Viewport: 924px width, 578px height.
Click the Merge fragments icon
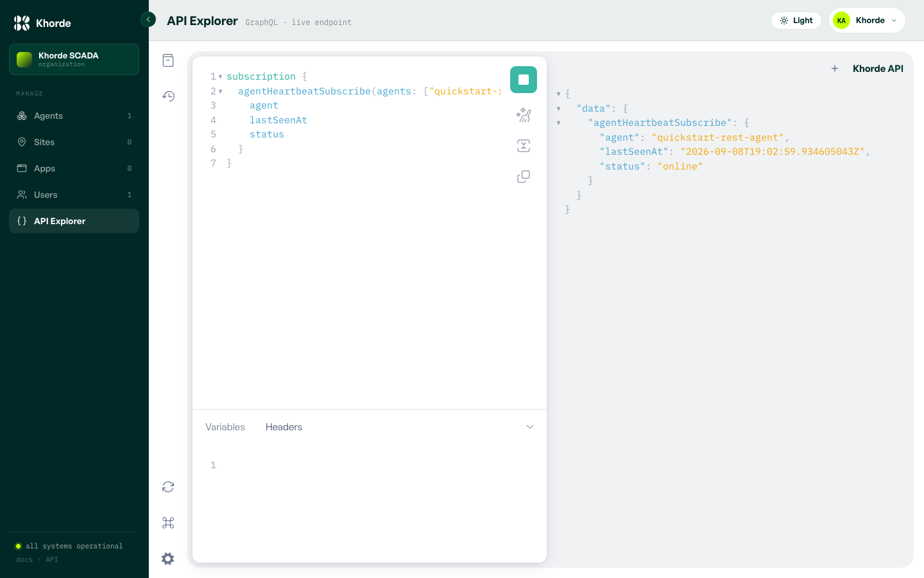click(x=524, y=146)
